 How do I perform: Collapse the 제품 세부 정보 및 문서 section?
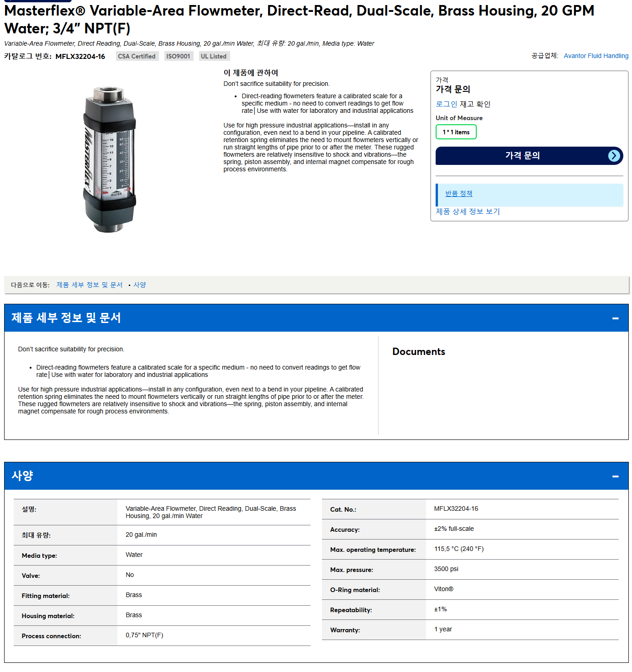pos(615,318)
